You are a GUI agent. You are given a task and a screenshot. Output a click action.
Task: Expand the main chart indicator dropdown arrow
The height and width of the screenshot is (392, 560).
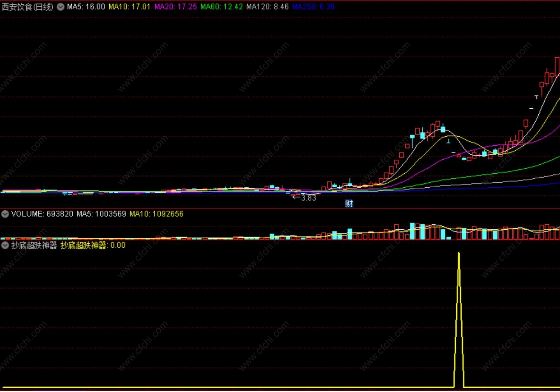pos(60,7)
